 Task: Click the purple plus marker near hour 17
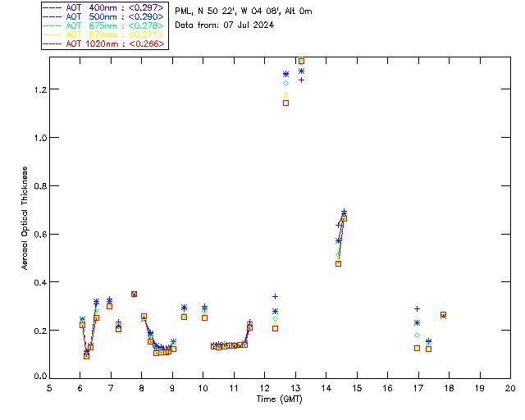coord(418,308)
